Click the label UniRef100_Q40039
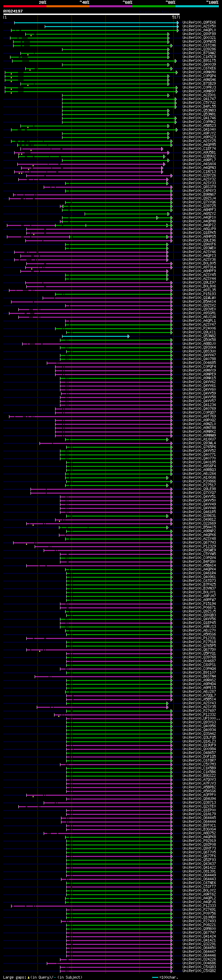 tap(199, 65)
